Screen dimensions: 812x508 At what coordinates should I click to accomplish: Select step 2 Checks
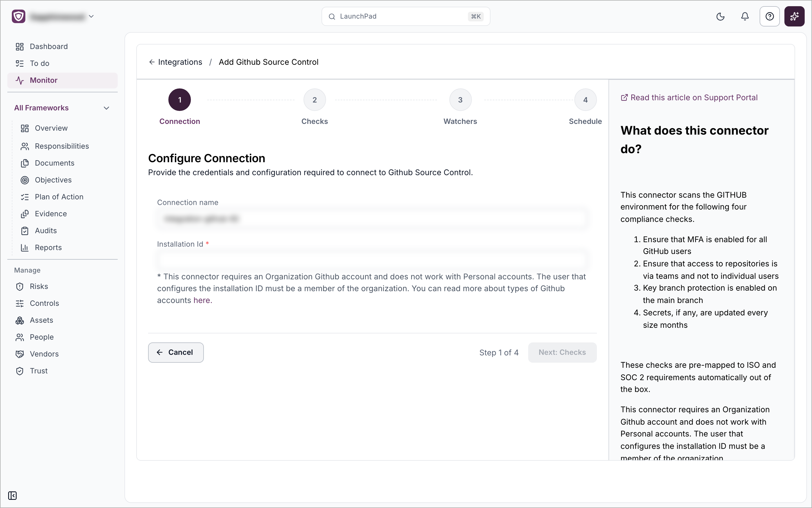click(x=315, y=100)
